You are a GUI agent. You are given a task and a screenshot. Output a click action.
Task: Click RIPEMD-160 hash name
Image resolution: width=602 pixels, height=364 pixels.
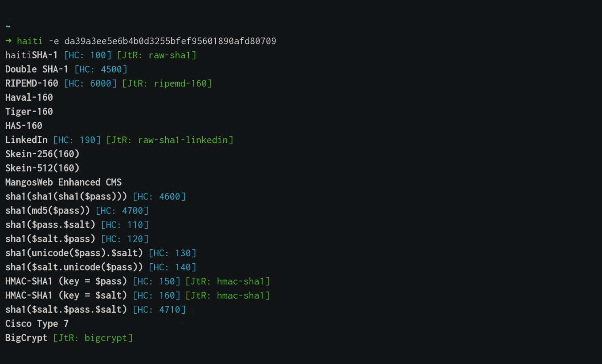[31, 83]
